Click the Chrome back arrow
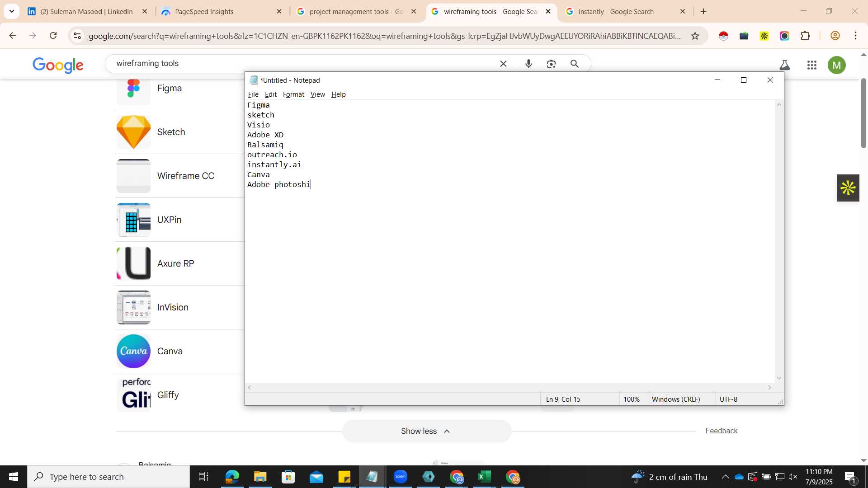Image resolution: width=868 pixels, height=488 pixels. 12,36
